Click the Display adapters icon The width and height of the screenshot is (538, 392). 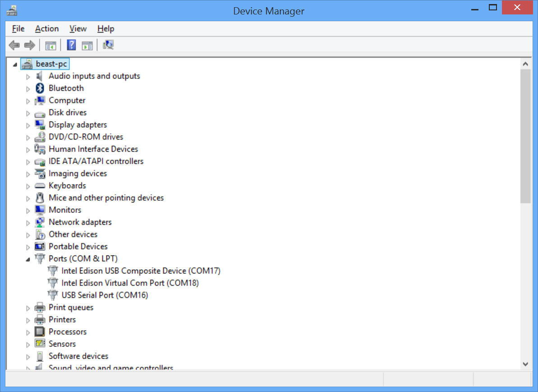[40, 125]
